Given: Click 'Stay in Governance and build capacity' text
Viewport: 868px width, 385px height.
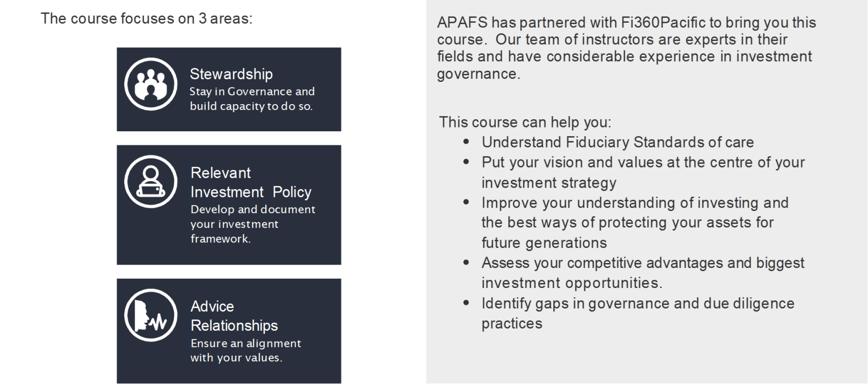Looking at the screenshot, I should coord(252,99).
